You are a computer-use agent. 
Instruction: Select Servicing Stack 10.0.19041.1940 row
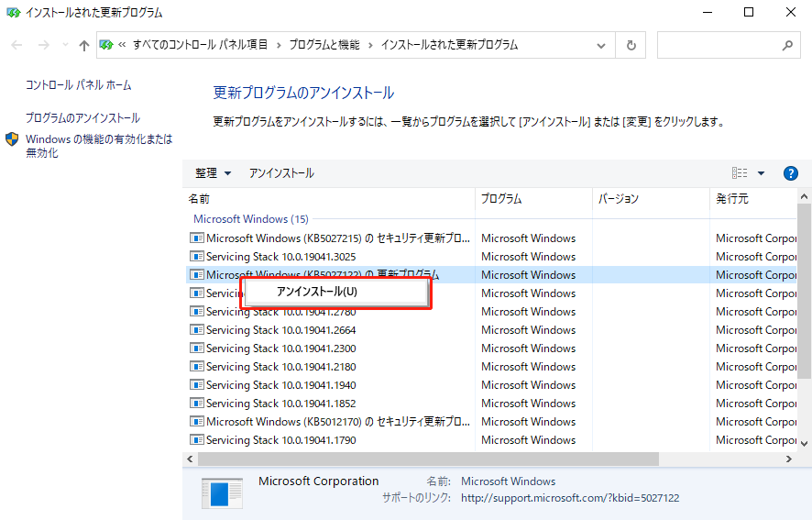click(x=491, y=385)
